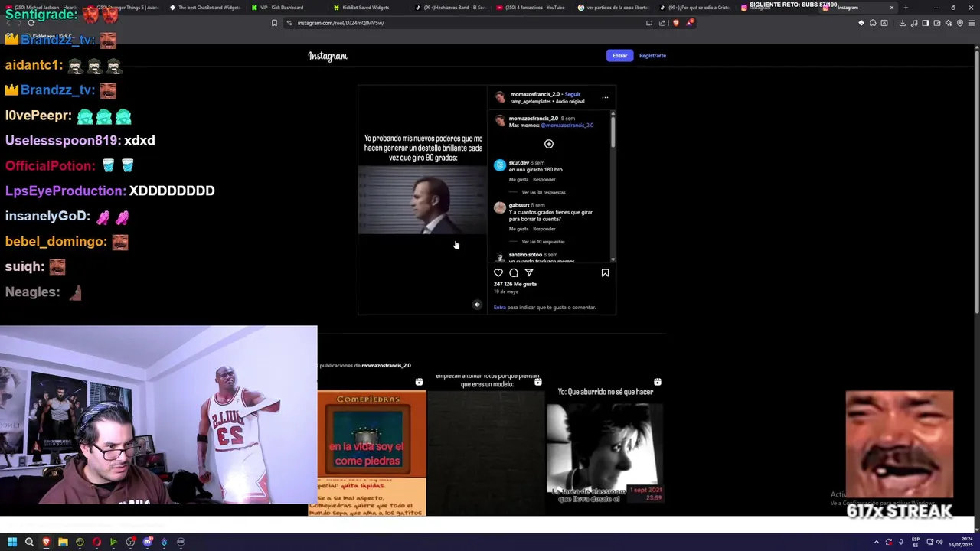980x551 pixels.
Task: Show hidden system tray icons
Action: tap(876, 542)
